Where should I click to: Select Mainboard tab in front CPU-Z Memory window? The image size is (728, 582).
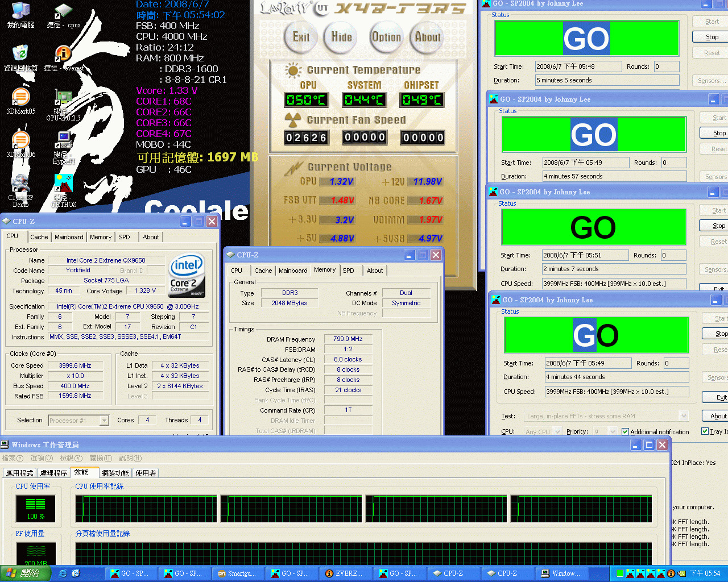(x=293, y=271)
